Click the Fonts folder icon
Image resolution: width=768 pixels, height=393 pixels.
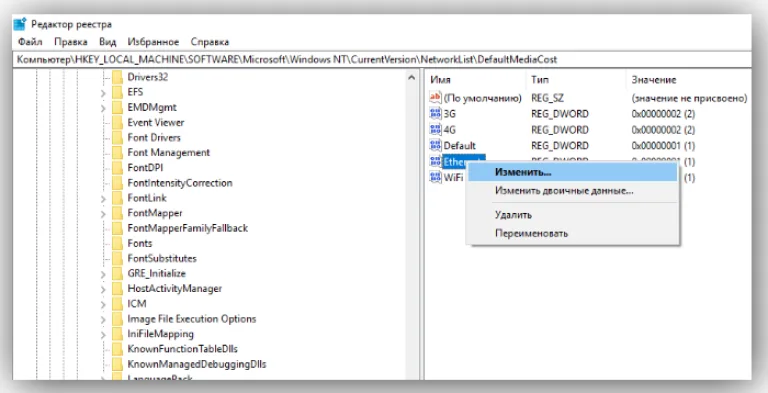117,244
